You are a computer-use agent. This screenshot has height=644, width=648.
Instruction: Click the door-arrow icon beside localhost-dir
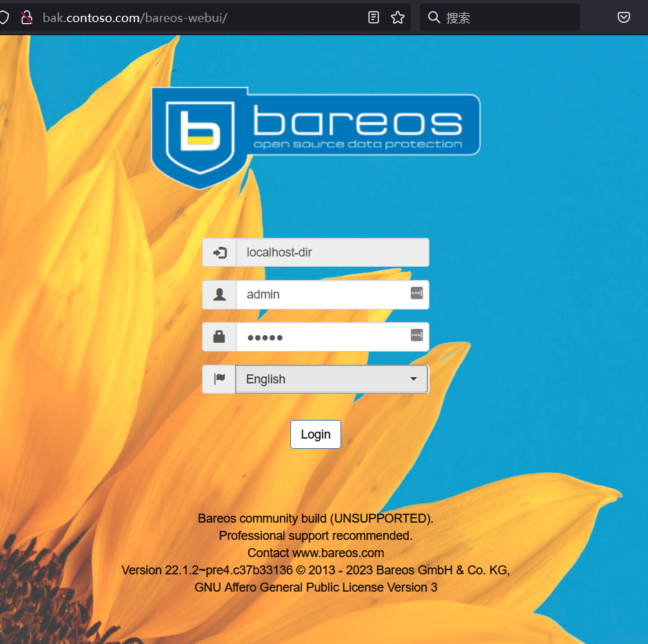coord(219,252)
